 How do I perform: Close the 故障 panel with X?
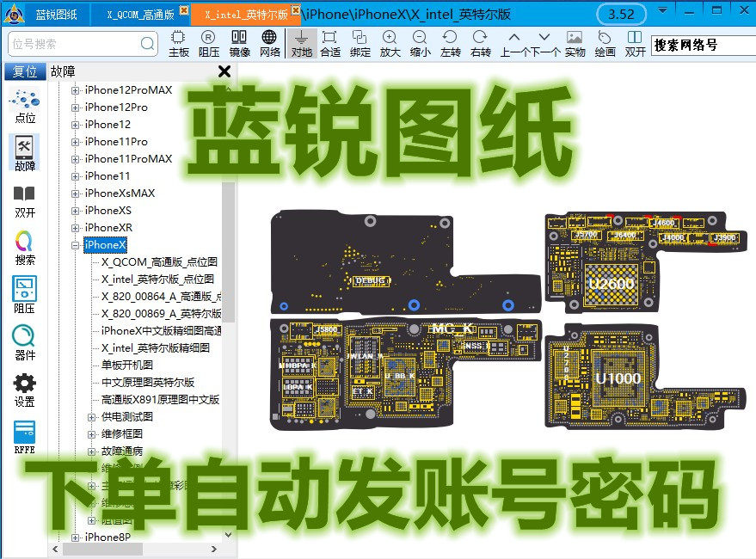point(224,72)
